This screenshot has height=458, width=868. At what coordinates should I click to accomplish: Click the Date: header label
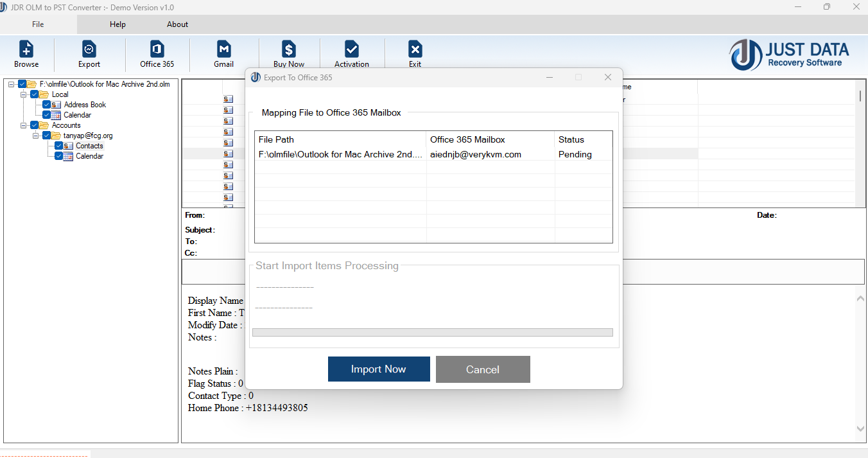point(767,215)
